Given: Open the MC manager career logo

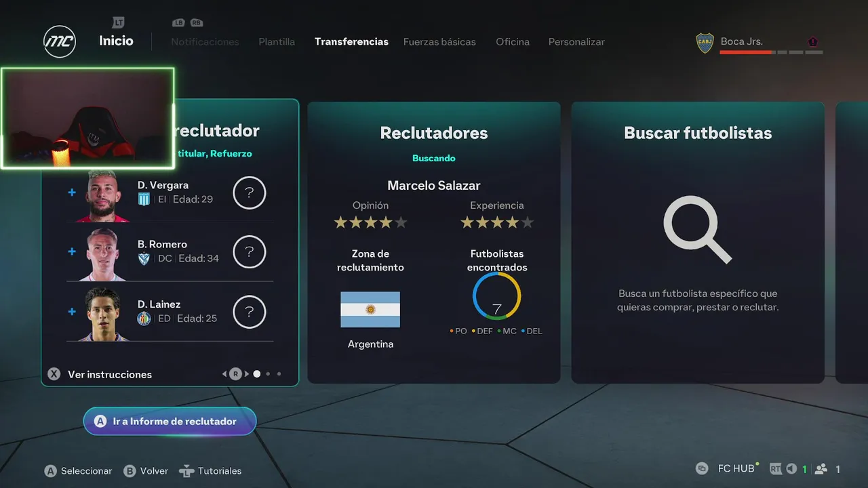Looking at the screenshot, I should click(60, 41).
